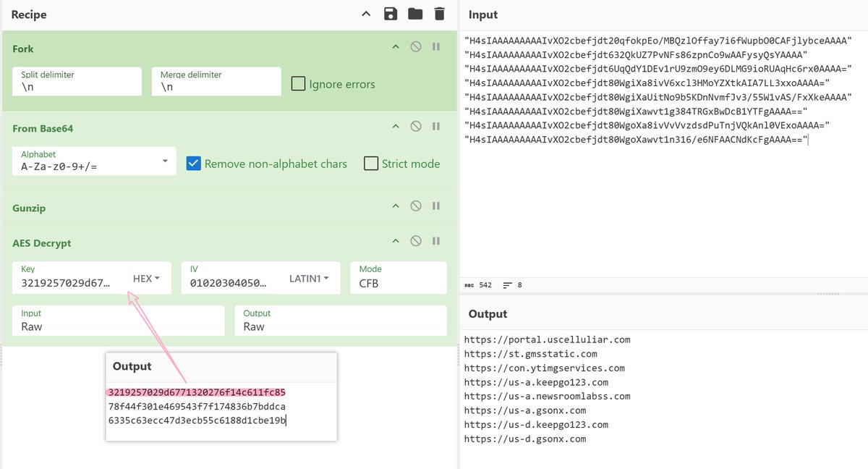Select the Gunzip operation title

[x=29, y=208]
